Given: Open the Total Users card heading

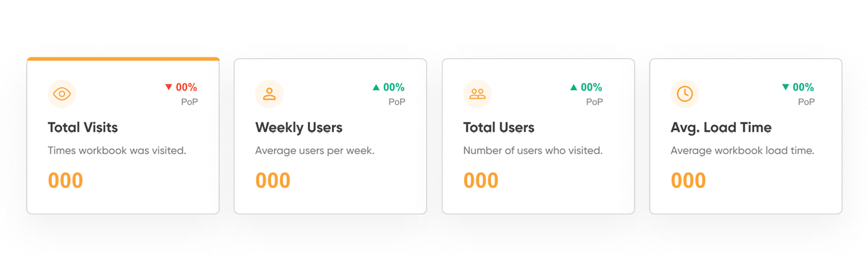Looking at the screenshot, I should click(x=499, y=128).
